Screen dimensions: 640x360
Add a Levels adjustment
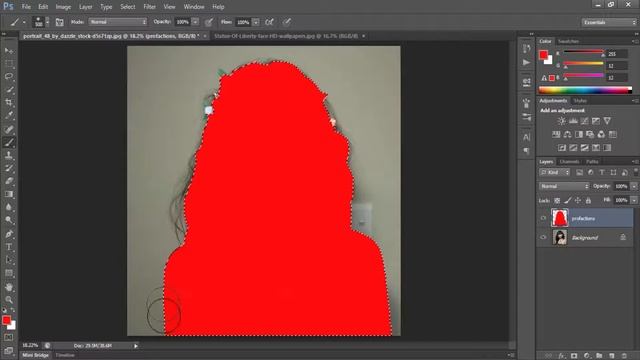coord(573,121)
